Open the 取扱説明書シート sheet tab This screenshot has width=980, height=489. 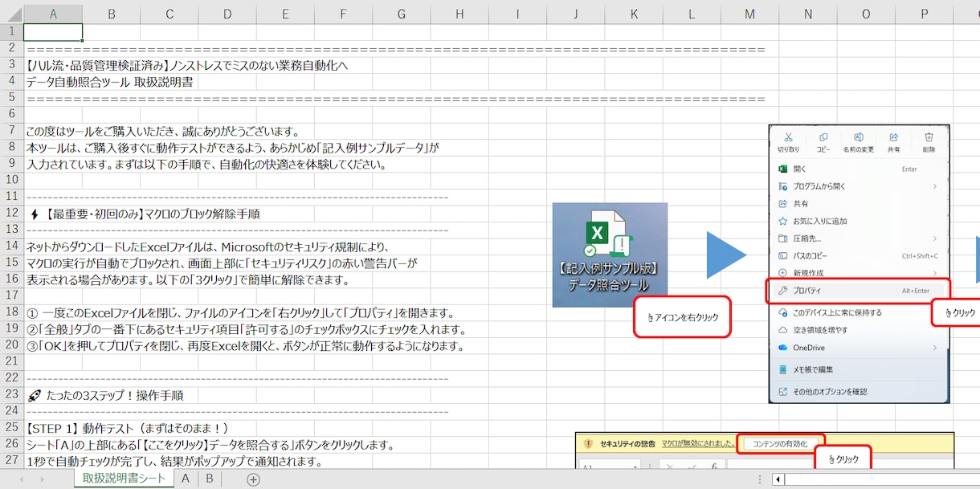125,479
